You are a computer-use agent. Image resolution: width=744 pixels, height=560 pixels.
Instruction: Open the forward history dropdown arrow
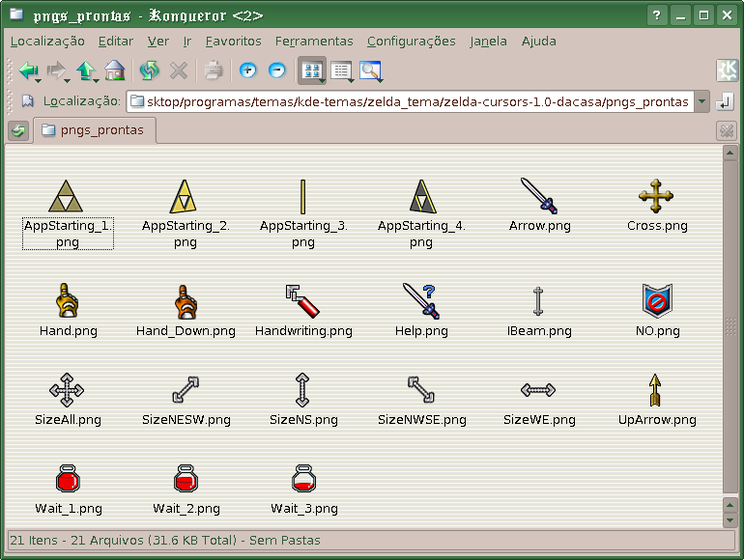[x=67, y=81]
